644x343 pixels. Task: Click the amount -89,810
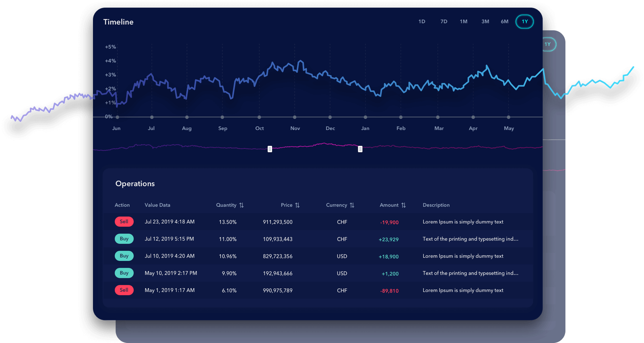coord(390,291)
